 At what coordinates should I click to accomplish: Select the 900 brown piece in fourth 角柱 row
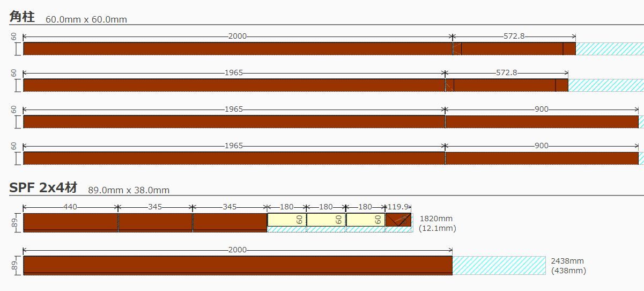pyautogui.click(x=542, y=158)
